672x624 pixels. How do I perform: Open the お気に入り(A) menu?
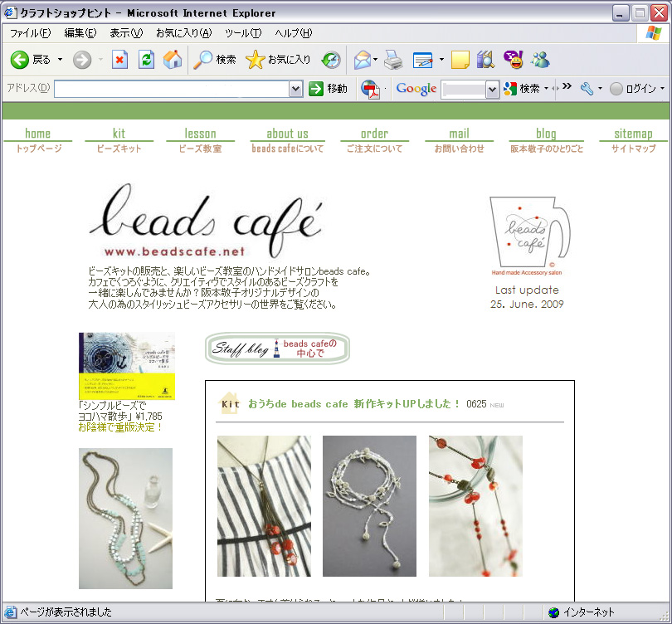pyautogui.click(x=184, y=33)
